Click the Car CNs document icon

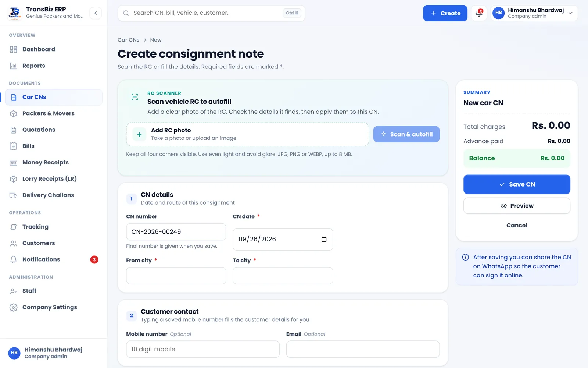(x=14, y=97)
